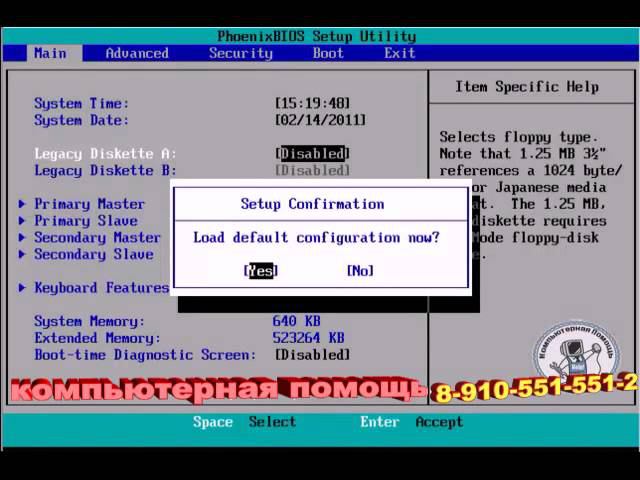
Task: Open Keyboard Features submenu label
Action: [x=102, y=288]
